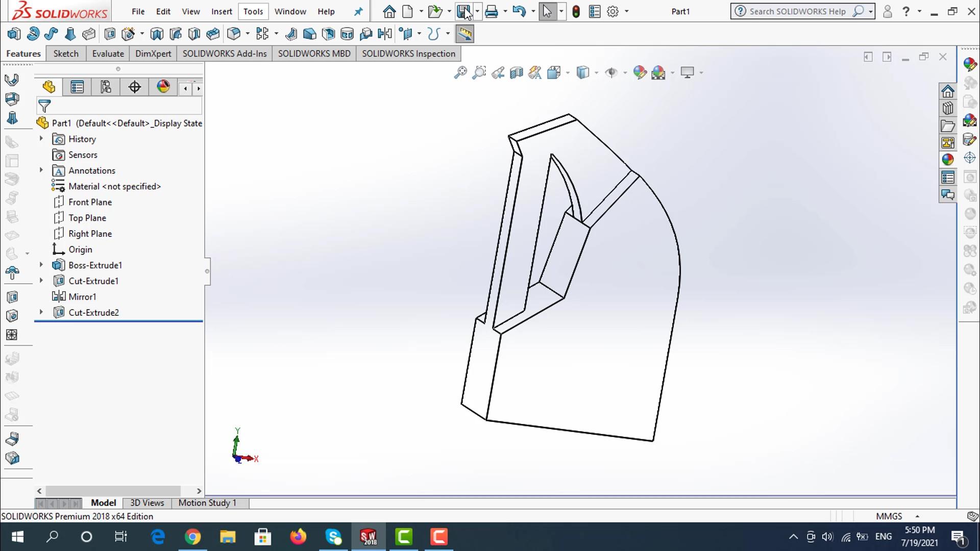Click the Search SOLIDWORKS Help field
The height and width of the screenshot is (551, 980).
797,11
